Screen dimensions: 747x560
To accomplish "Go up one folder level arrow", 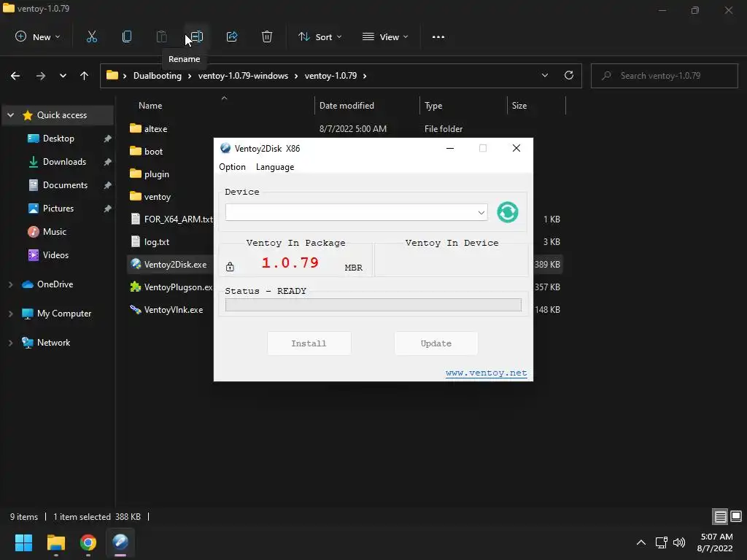I will tap(85, 76).
